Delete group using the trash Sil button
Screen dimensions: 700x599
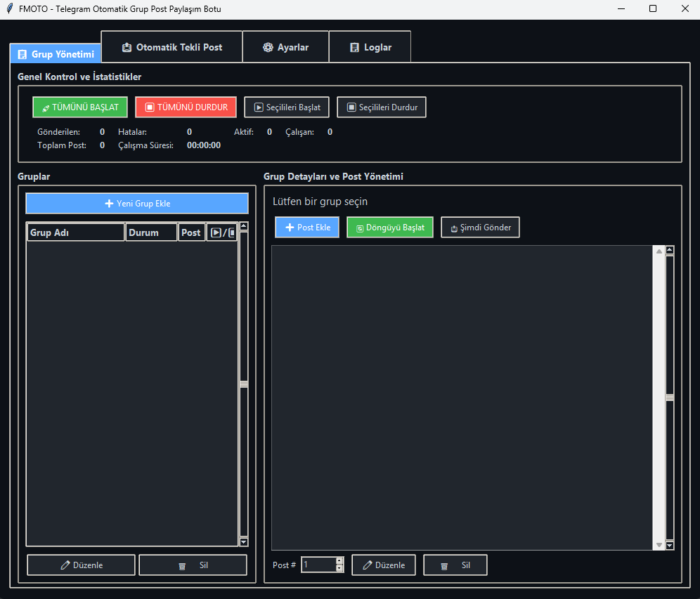(x=193, y=565)
